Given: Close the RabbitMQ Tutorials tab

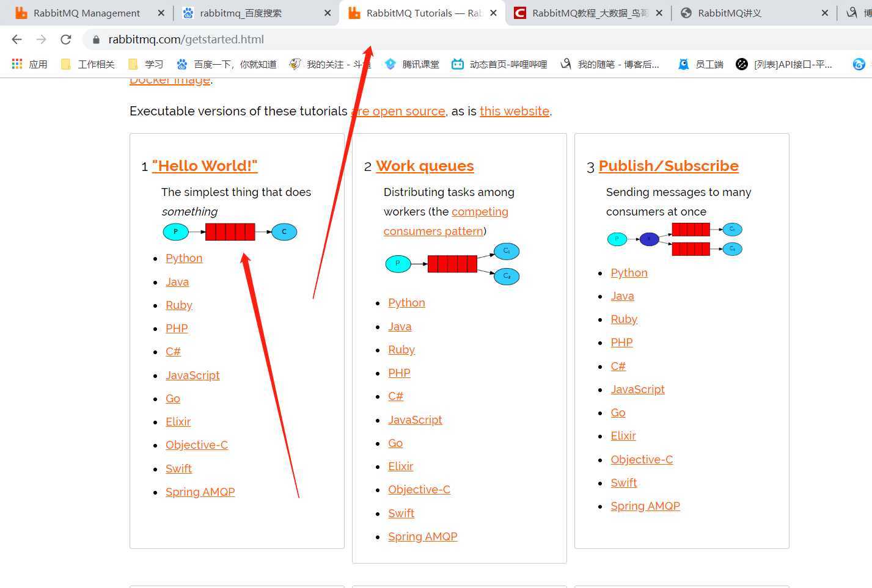Looking at the screenshot, I should 493,13.
